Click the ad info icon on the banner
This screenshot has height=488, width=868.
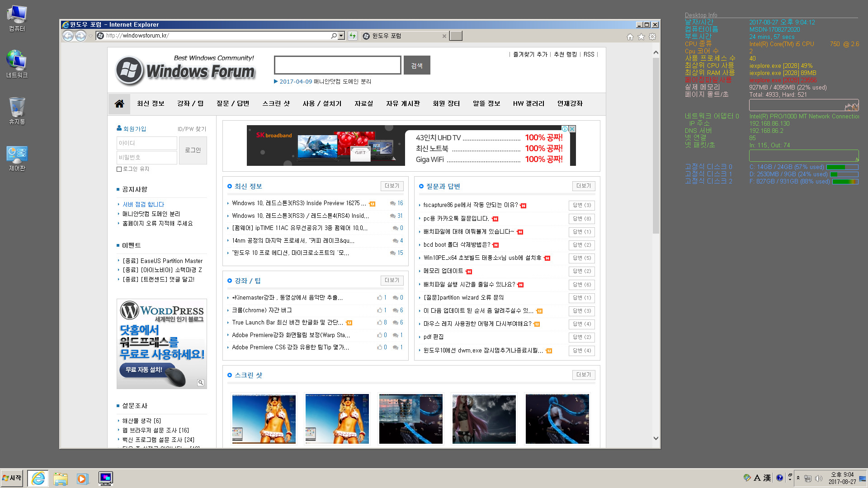tap(565, 129)
